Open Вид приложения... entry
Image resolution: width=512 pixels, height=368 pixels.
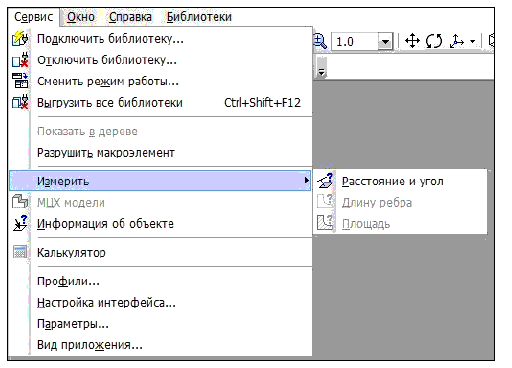(161, 345)
